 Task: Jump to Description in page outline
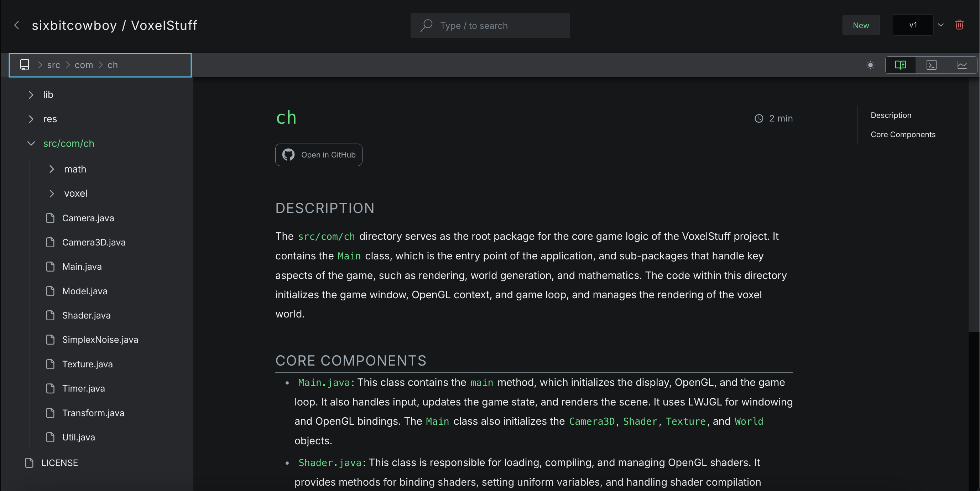[891, 115]
